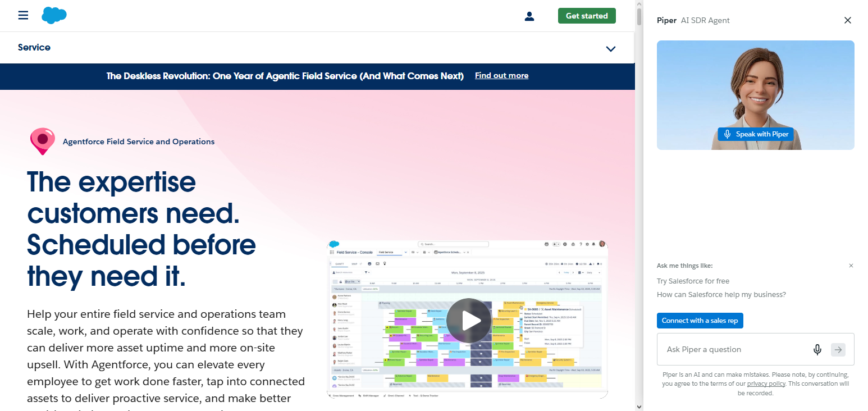Image resolution: width=868 pixels, height=411 pixels.
Task: Follow the Find out more link
Action: point(501,76)
